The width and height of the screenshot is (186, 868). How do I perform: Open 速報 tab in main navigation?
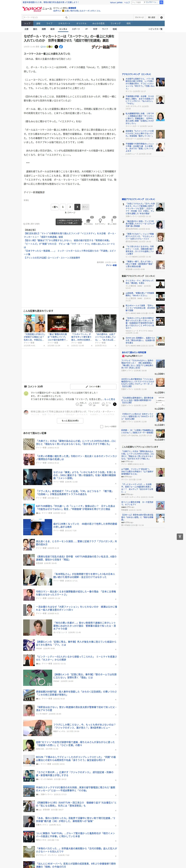tap(38, 23)
